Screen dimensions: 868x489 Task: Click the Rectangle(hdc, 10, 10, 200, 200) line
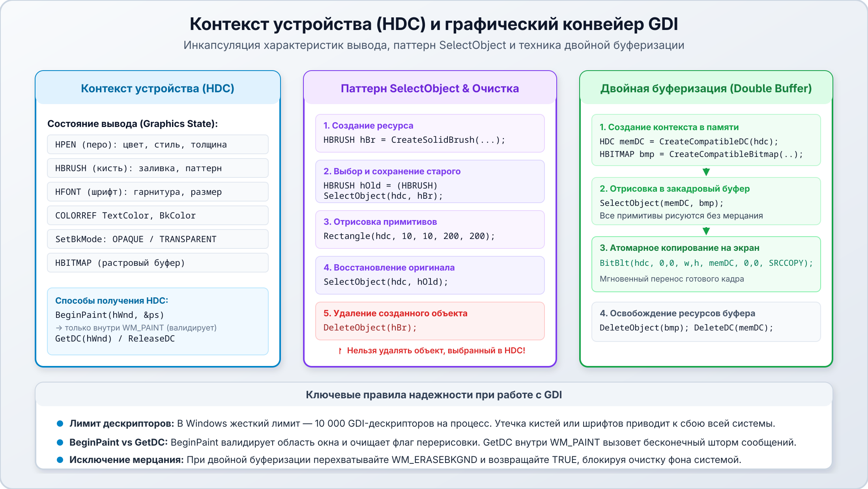coord(409,236)
